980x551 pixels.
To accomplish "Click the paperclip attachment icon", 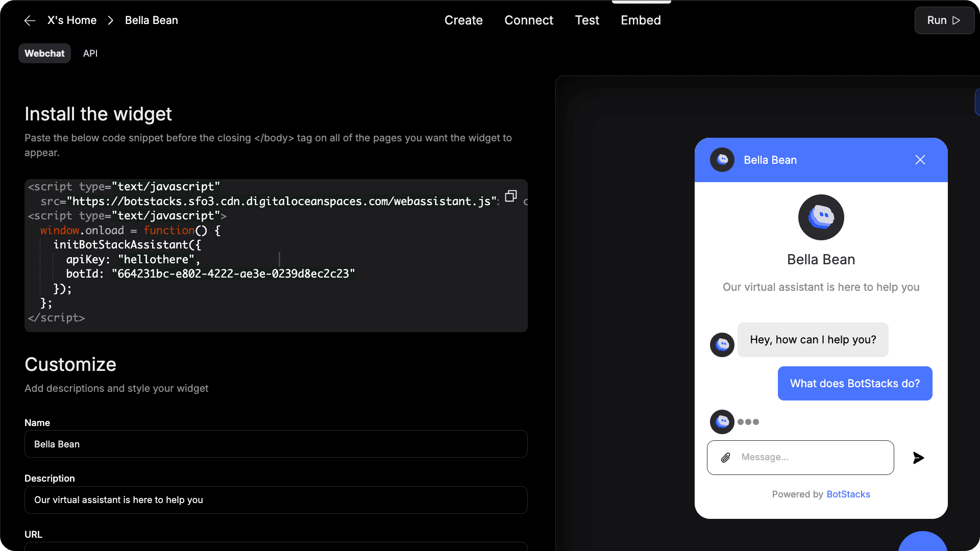I will 725,458.
